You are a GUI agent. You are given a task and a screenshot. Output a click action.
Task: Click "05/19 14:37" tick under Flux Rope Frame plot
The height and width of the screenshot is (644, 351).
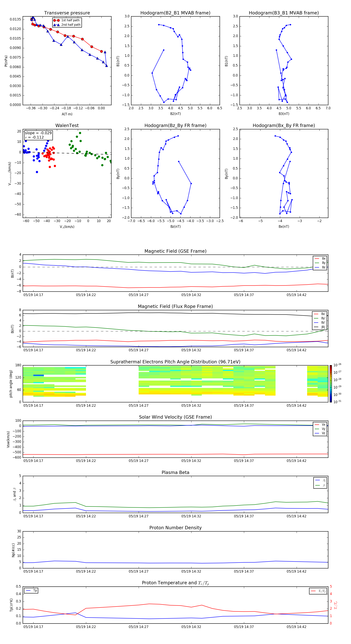(244, 350)
